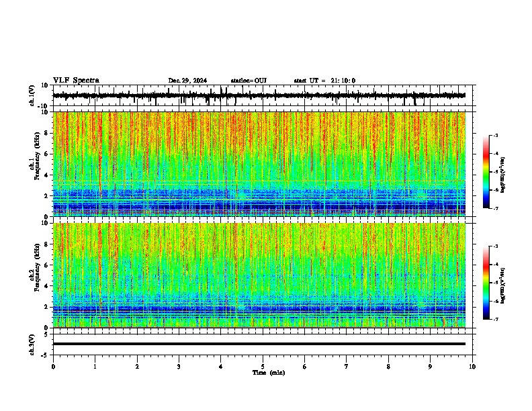Click the "-3" tick on ch.1 colorbar
This screenshot has height=411, width=532.
coord(496,136)
